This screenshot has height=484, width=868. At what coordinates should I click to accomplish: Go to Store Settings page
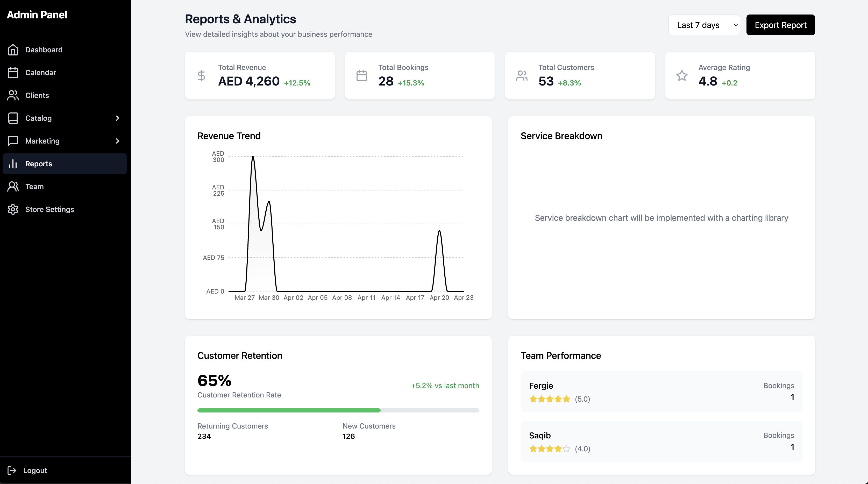[49, 209]
